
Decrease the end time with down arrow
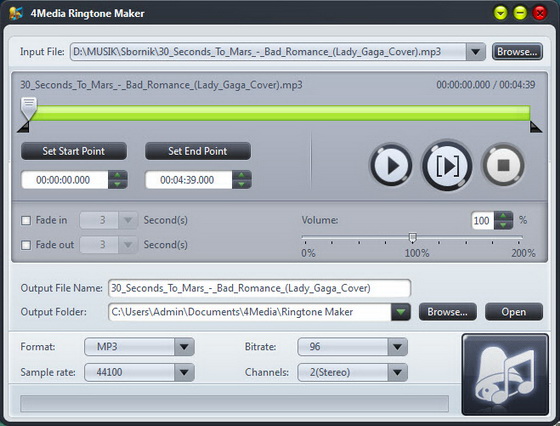pyautogui.click(x=241, y=184)
